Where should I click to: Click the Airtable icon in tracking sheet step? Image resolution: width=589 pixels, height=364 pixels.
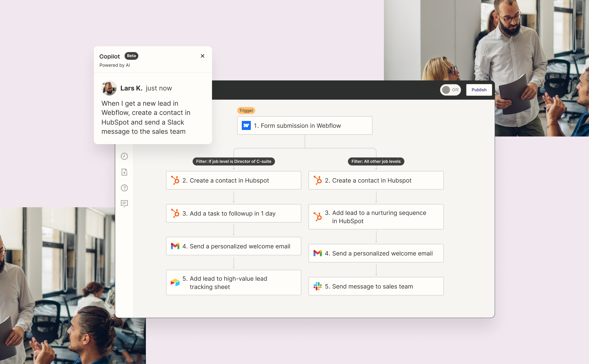coord(175,282)
